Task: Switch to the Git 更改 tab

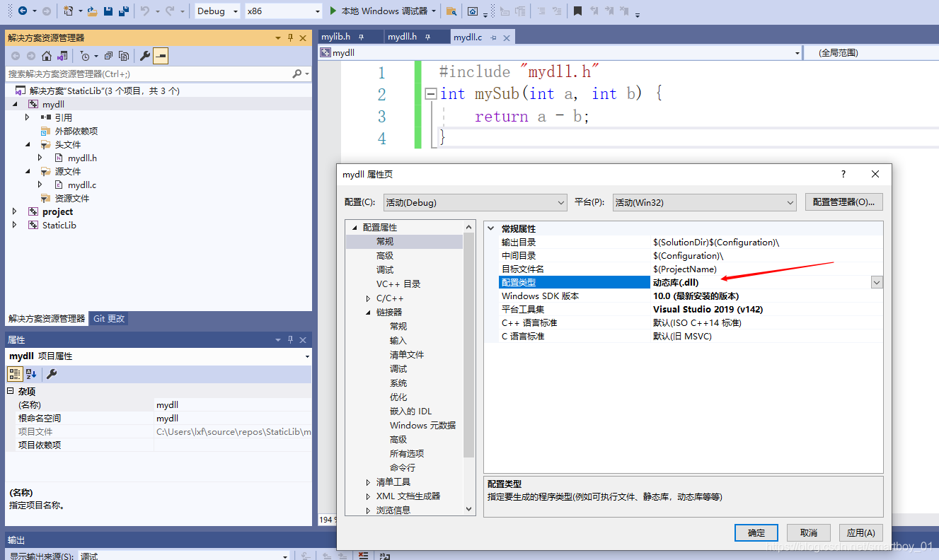Action: tap(109, 319)
